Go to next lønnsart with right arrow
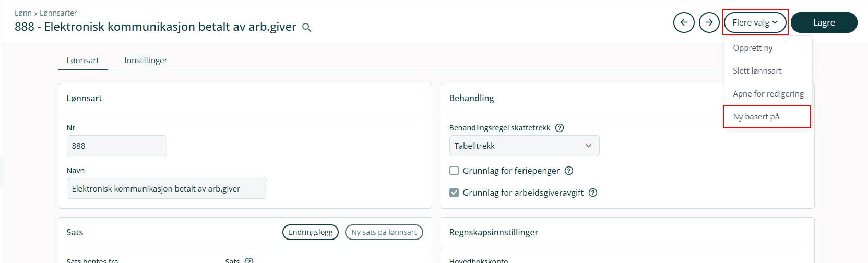This screenshot has height=263, width=868. (709, 22)
